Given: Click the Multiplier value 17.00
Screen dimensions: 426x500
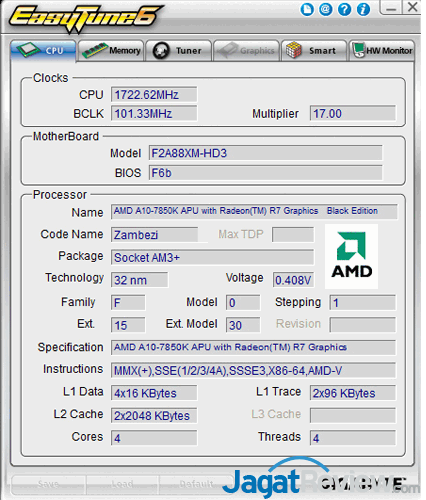Looking at the screenshot, I should click(x=353, y=114).
